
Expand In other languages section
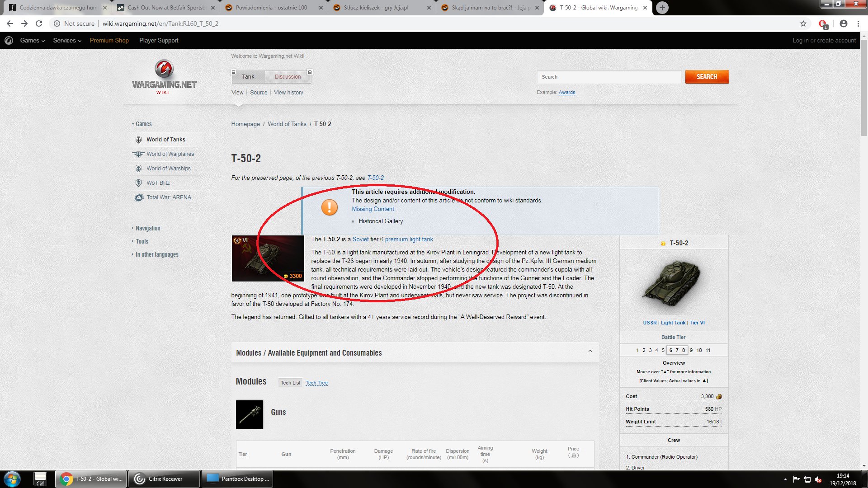pos(155,254)
